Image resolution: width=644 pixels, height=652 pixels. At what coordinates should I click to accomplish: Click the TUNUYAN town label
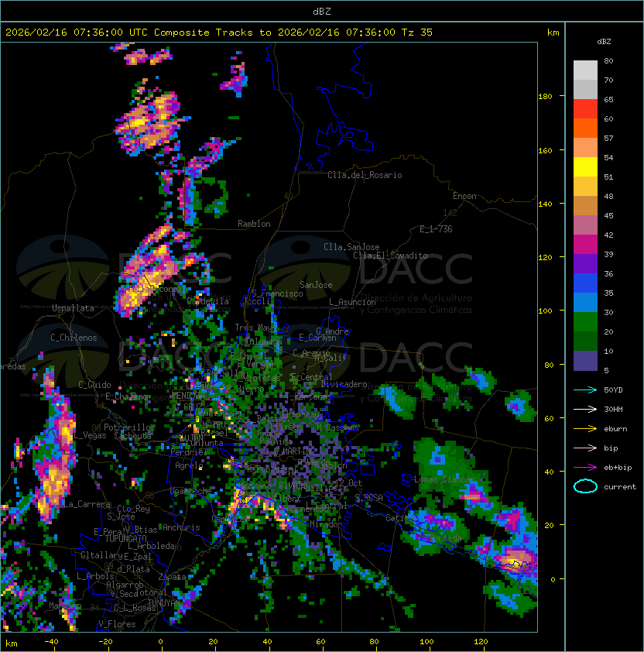pyautogui.click(x=164, y=602)
